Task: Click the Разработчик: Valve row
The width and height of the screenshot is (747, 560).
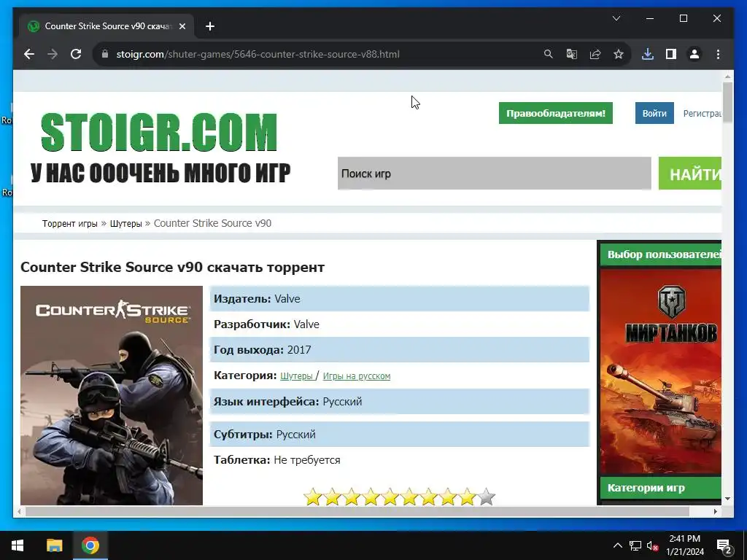Action: coord(400,324)
